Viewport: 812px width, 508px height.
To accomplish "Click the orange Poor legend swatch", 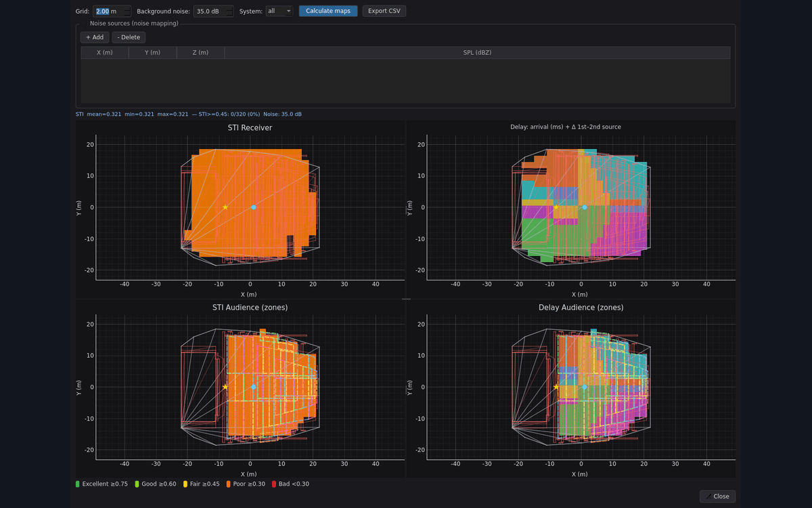I will [229, 484].
